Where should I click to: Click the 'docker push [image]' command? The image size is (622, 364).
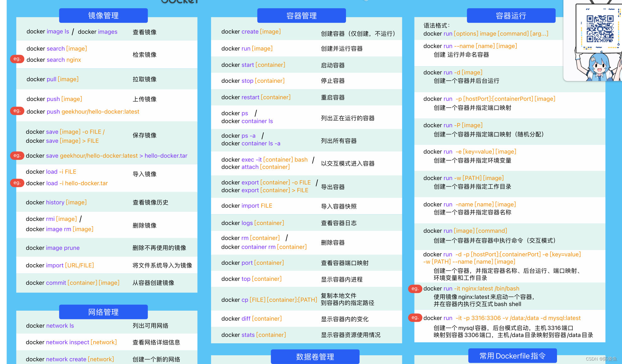point(54,99)
